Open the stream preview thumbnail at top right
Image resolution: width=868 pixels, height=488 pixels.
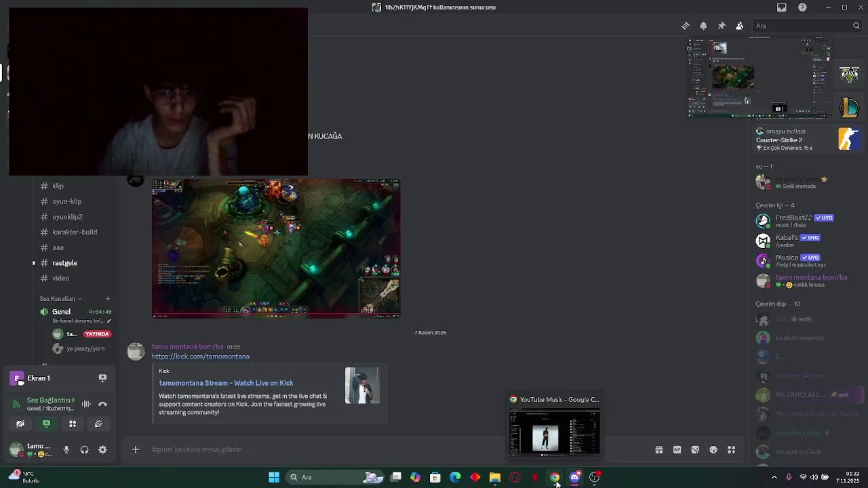760,78
